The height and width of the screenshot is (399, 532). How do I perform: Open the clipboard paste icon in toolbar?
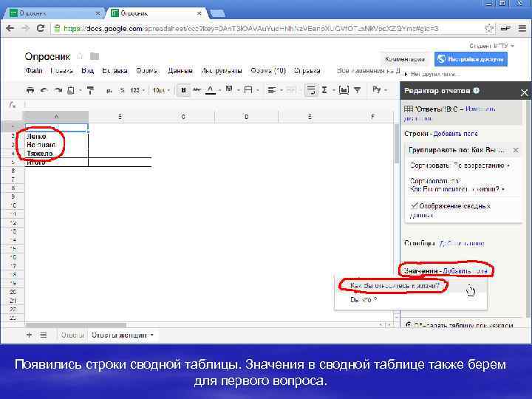click(x=71, y=90)
